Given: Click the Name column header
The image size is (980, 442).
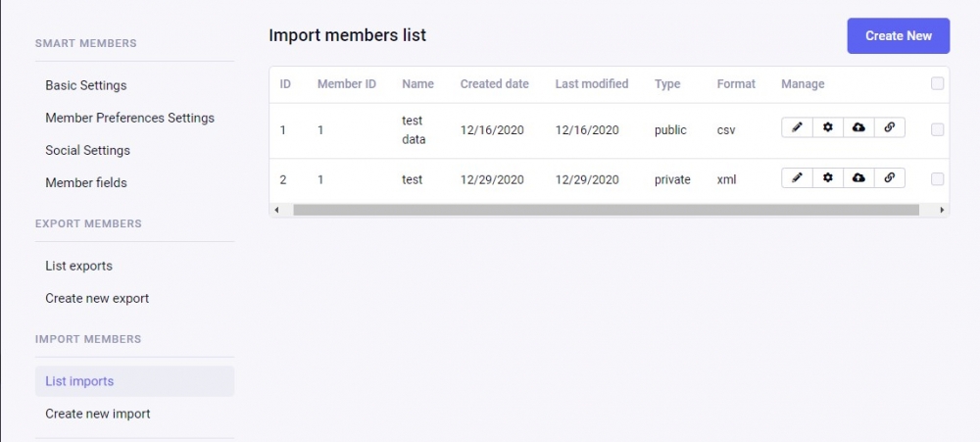Looking at the screenshot, I should pyautogui.click(x=417, y=83).
